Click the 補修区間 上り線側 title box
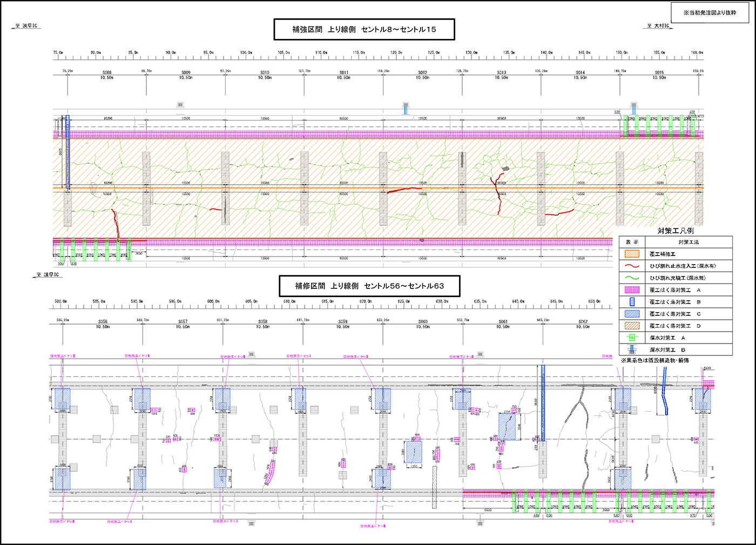 point(369,286)
